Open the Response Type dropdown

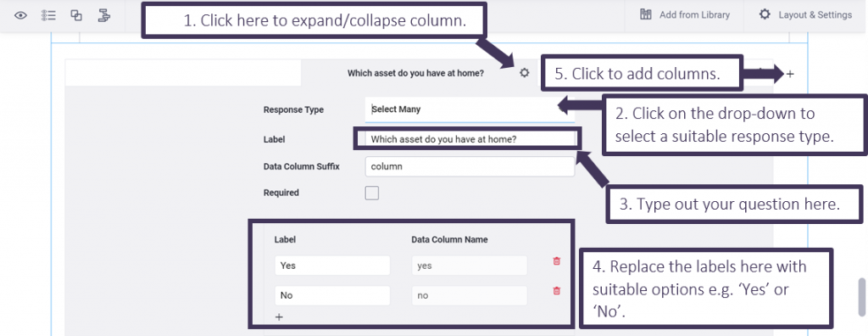[x=470, y=109]
